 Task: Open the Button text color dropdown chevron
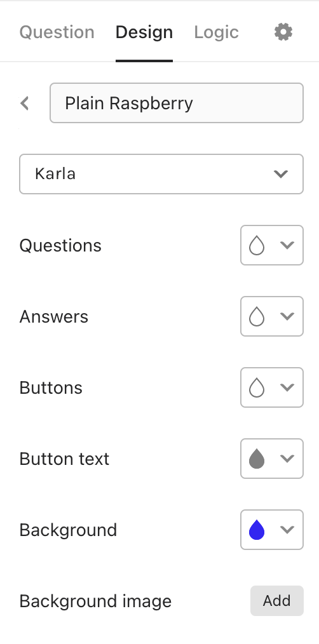[287, 459]
